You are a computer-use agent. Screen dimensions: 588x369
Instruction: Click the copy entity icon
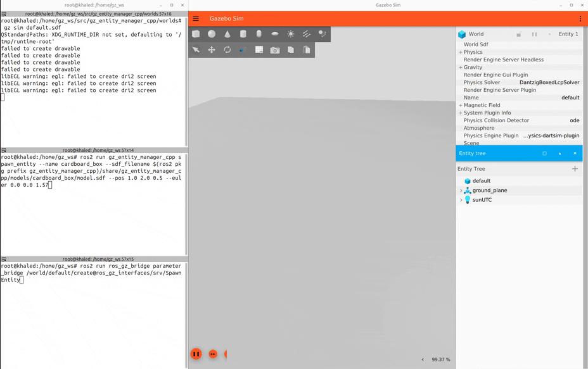point(291,50)
